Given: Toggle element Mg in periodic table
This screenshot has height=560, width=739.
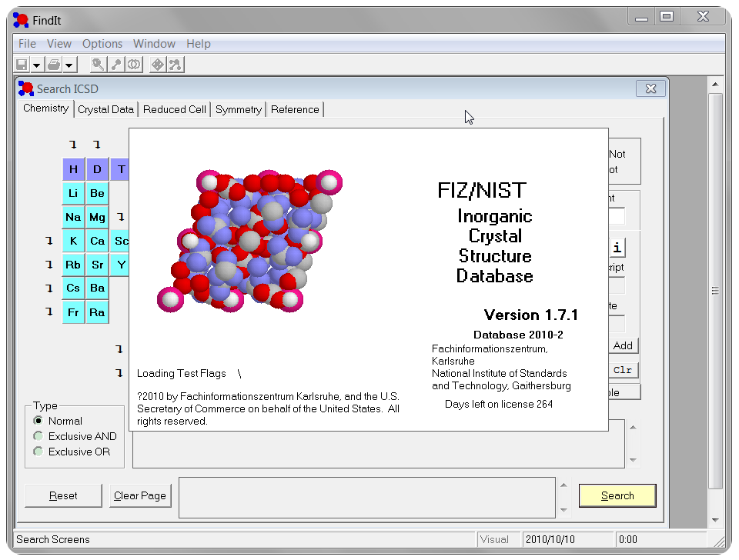Looking at the screenshot, I should coord(97,217).
